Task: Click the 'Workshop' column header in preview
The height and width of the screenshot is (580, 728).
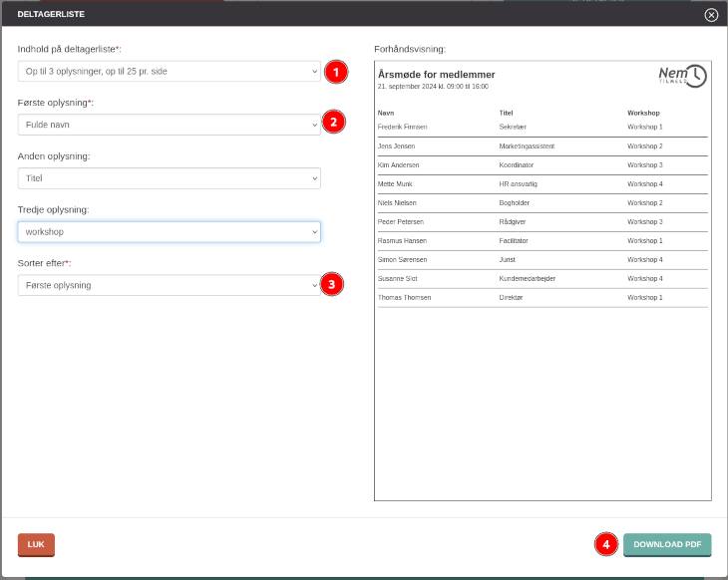Action: coord(643,114)
